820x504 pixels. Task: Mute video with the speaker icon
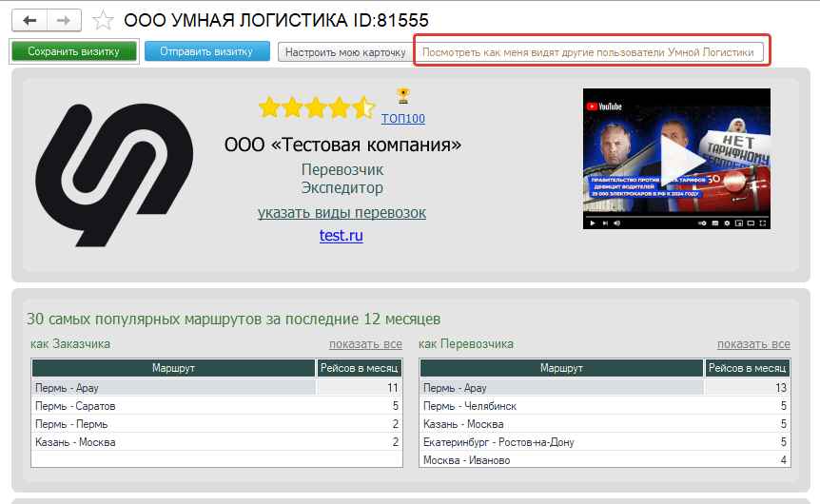click(x=617, y=223)
